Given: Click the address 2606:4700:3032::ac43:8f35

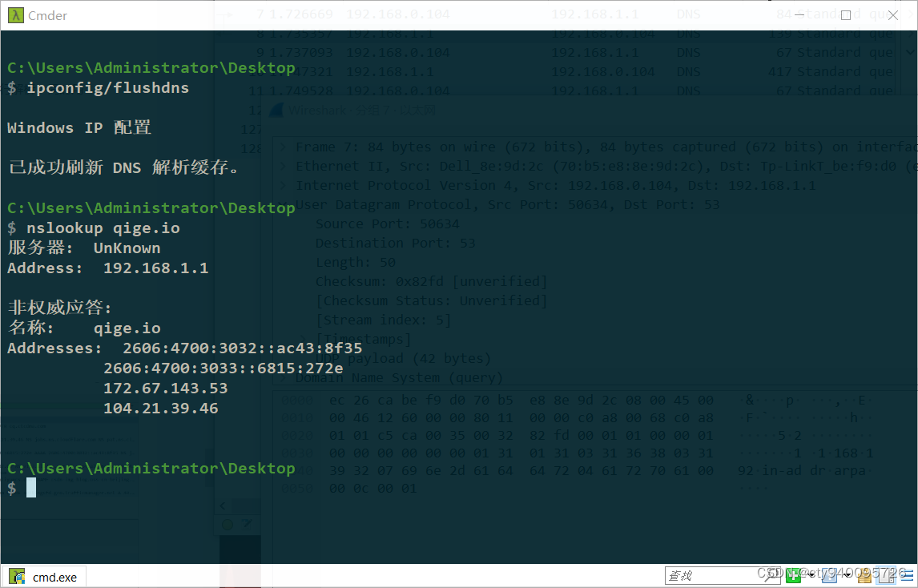Looking at the screenshot, I should [x=243, y=348].
